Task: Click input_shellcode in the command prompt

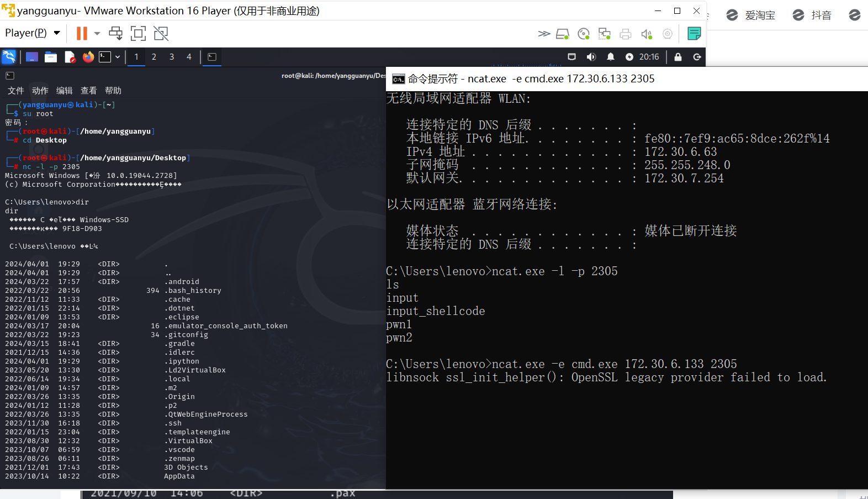Action: pyautogui.click(x=436, y=311)
